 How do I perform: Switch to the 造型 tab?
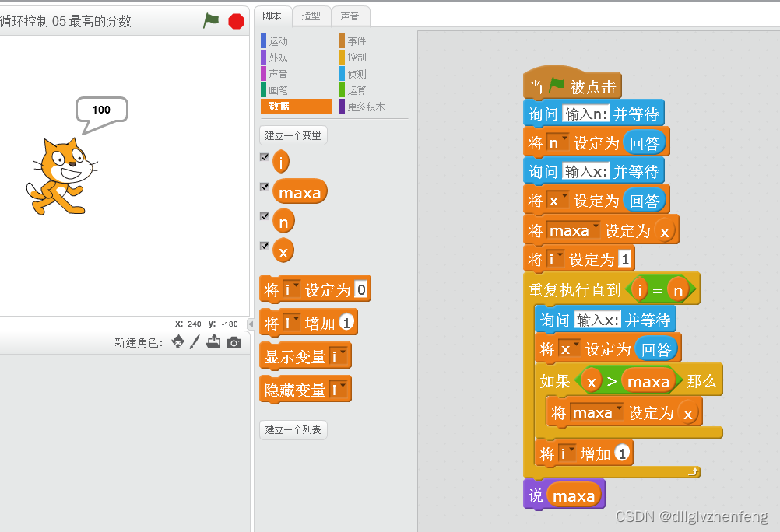tap(311, 16)
